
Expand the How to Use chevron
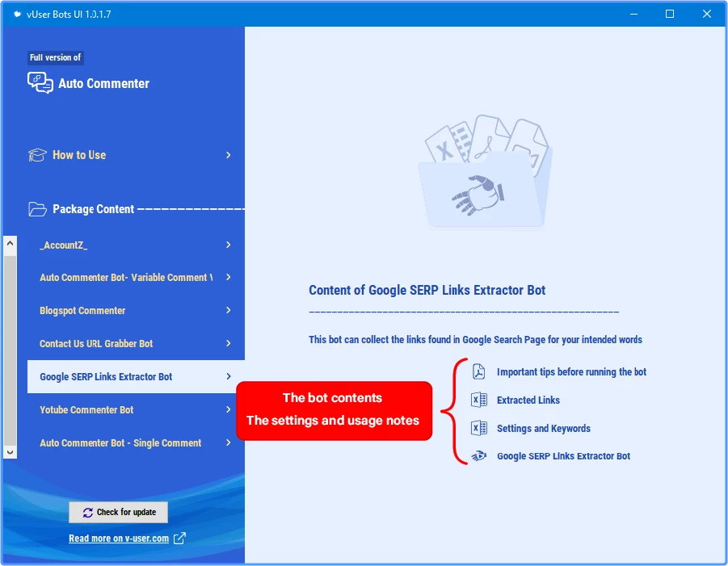click(229, 155)
